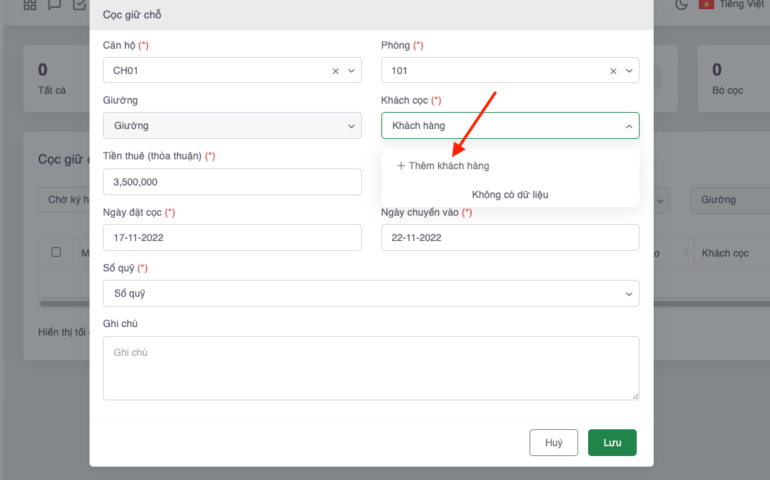The image size is (770, 480).
Task: Click the Ngày đặt cọc date field
Action: 232,238
